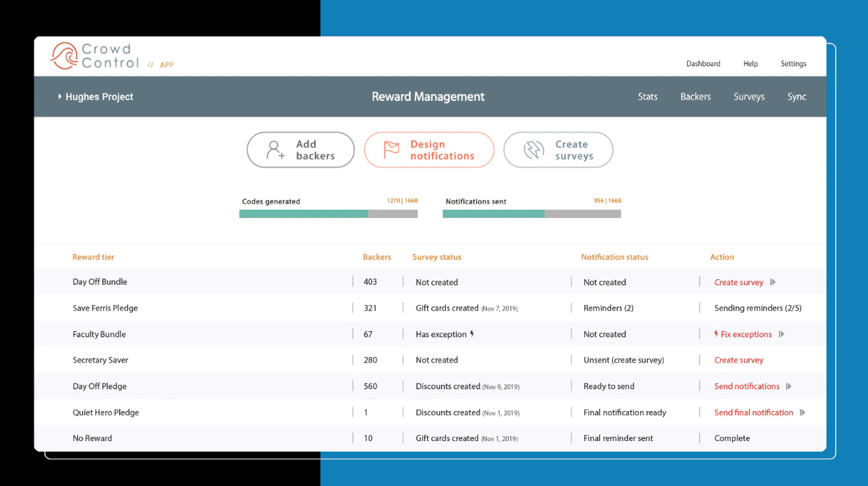This screenshot has width=868, height=486.
Task: Click the Add backers button
Action: point(301,150)
